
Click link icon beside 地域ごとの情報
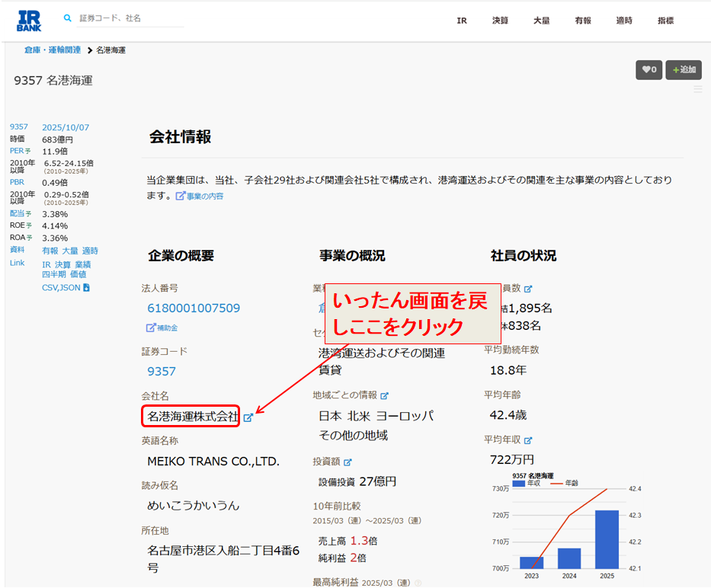[384, 395]
